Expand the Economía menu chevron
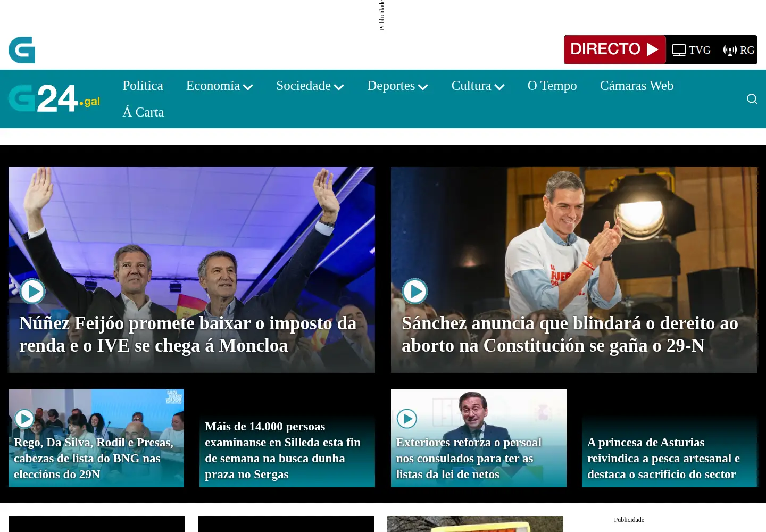 [248, 87]
